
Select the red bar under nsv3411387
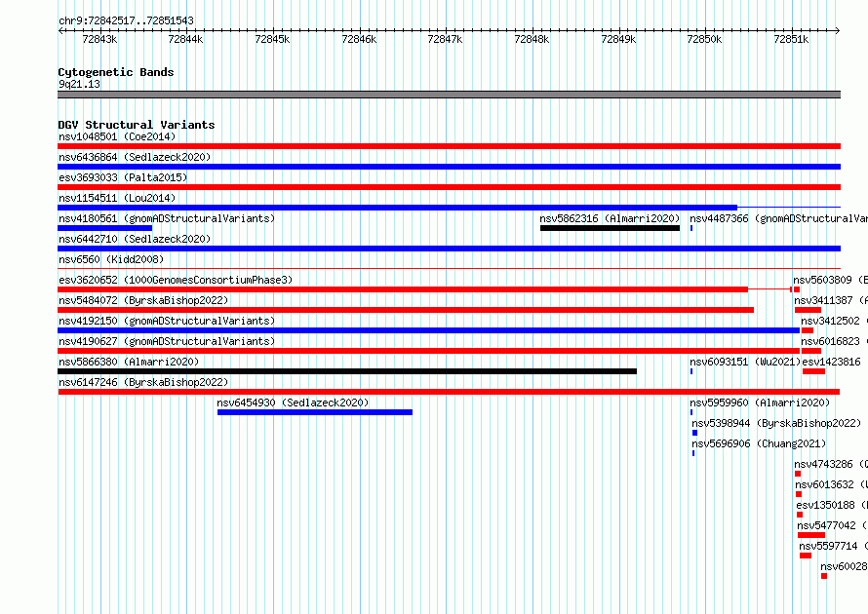tap(808, 310)
